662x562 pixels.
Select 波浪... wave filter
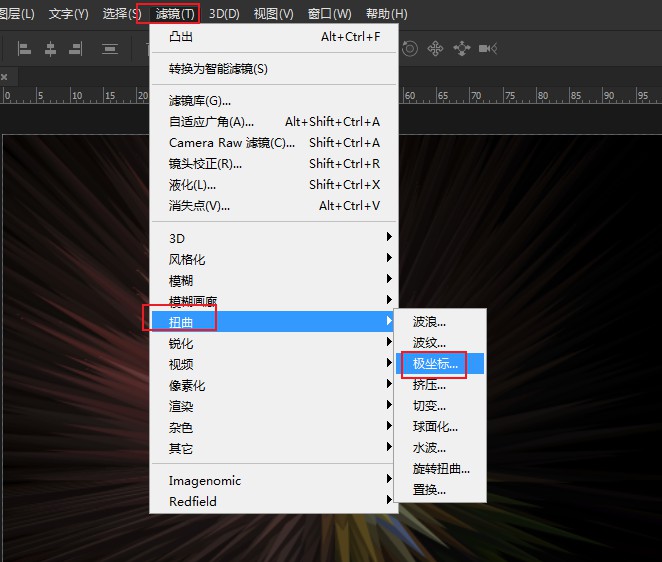[440, 322]
